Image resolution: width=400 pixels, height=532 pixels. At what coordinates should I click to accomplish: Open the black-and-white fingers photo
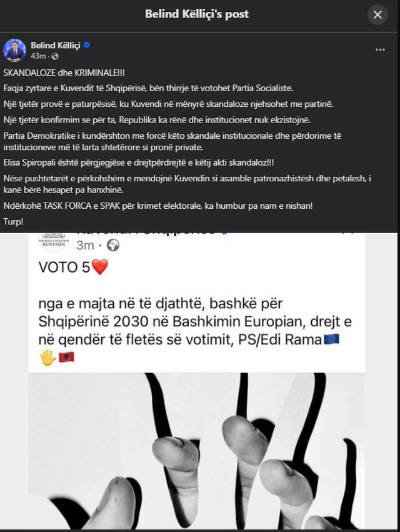point(197,451)
